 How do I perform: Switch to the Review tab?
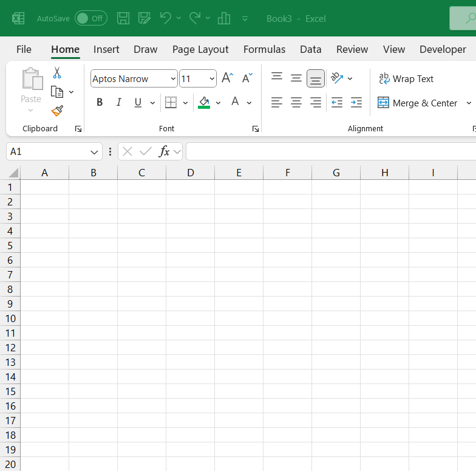[352, 49]
